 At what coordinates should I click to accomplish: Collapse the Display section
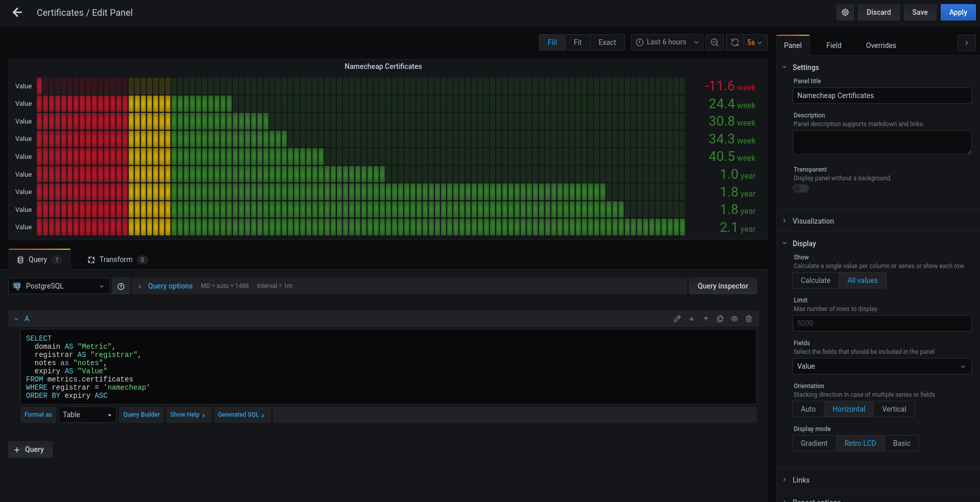point(804,244)
